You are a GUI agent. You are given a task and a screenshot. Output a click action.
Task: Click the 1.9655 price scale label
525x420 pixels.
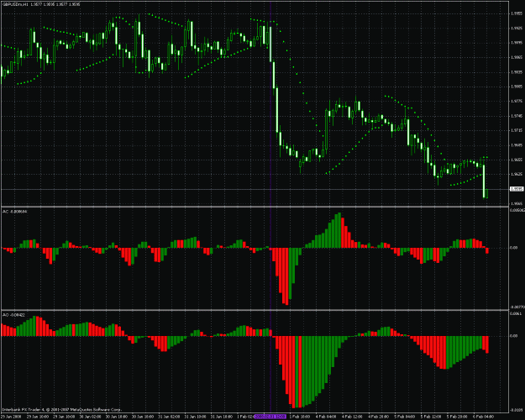pyautogui.click(x=517, y=160)
